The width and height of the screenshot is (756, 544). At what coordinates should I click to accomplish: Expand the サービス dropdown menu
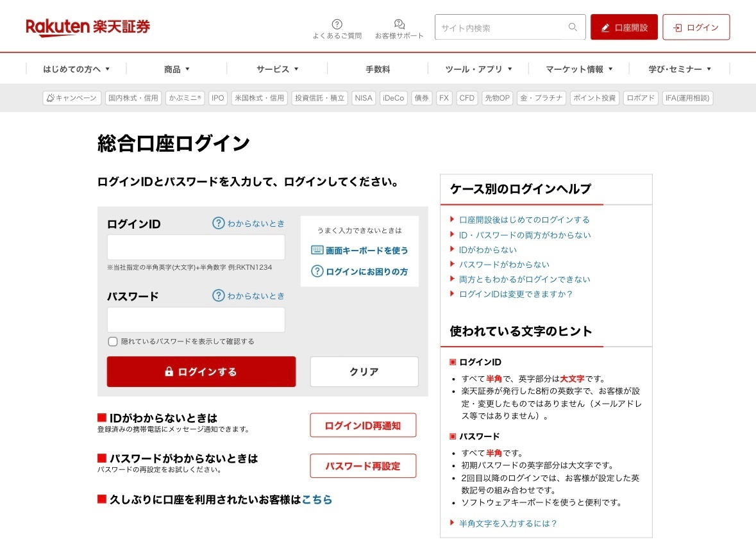click(277, 69)
